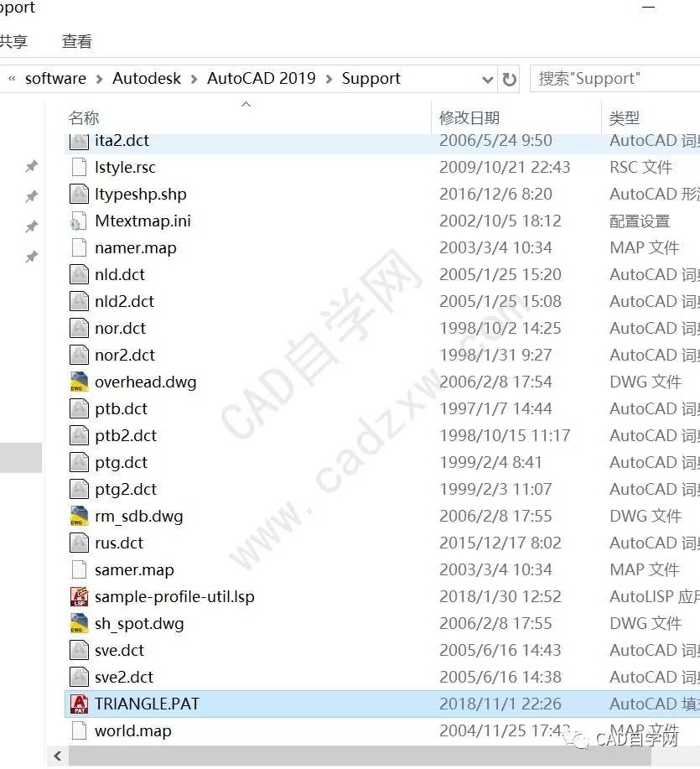Click the TRIANGLE.PAT hatch pattern icon
Image resolution: width=700 pixels, height=769 pixels.
click(79, 704)
